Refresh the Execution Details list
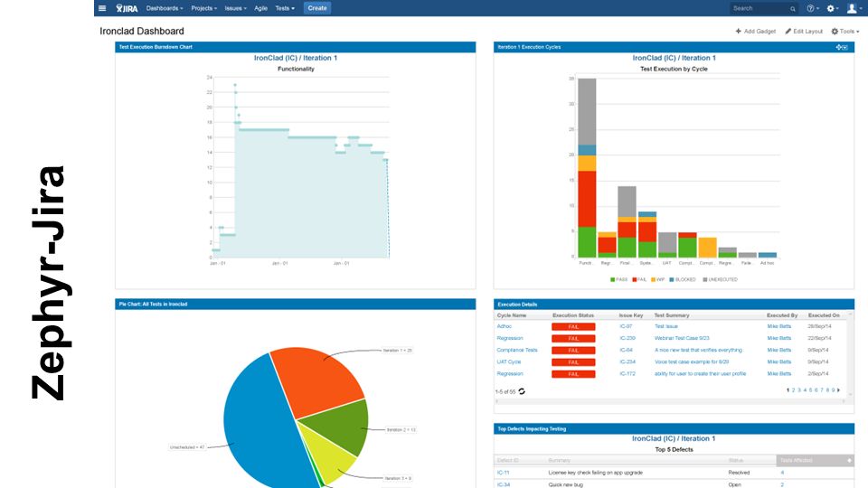This screenshot has width=868, height=488. pos(522,391)
